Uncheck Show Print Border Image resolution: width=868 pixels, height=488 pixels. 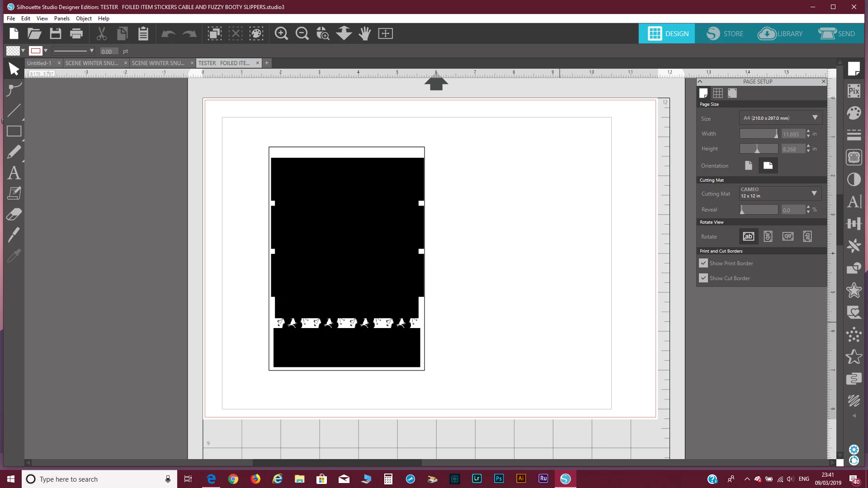pos(703,263)
